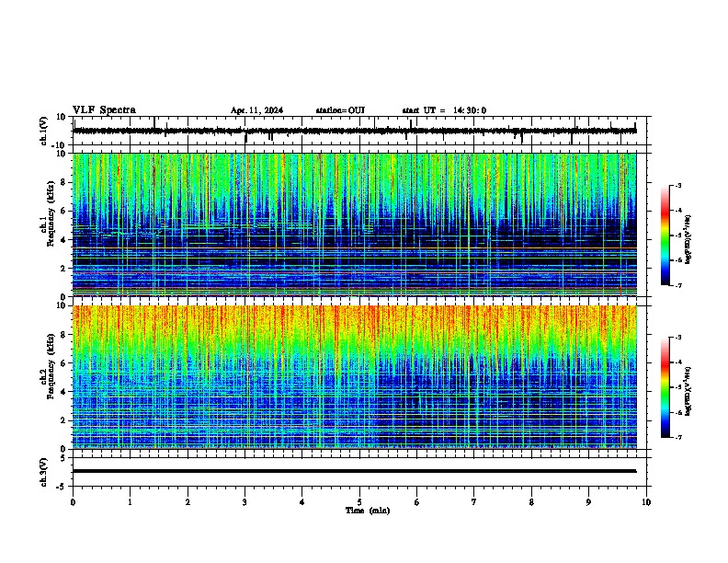This screenshot has width=728, height=563.
Task: Click inside the ch.1 frequency spectrogram
Action: (x=354, y=224)
